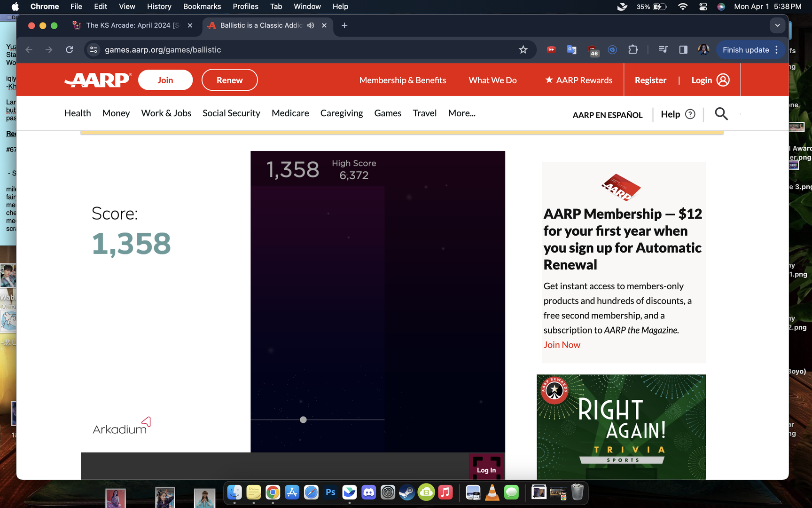This screenshot has width=812, height=508.
Task: Open Steam from the Dock
Action: (x=407, y=492)
